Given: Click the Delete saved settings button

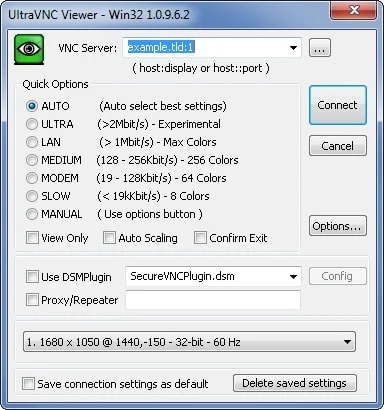Looking at the screenshot, I should 295,383.
